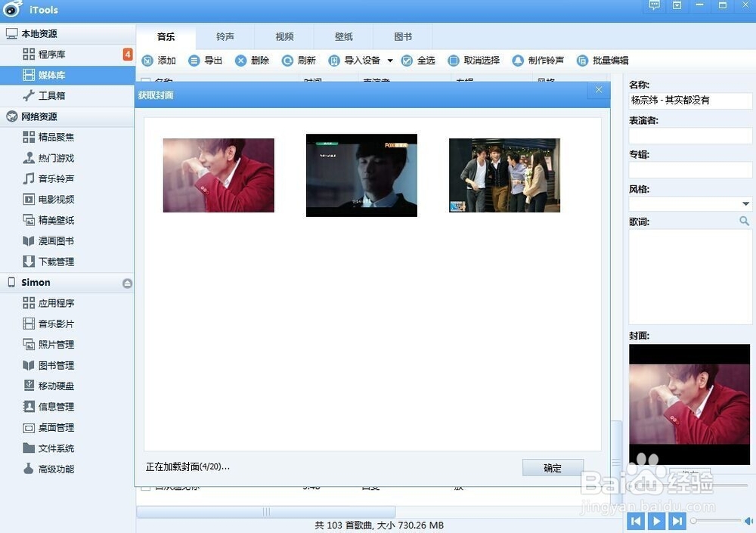Viewport: 756px width, 533px height.
Task: Click the 导入设备 toolbar button
Action: coord(355,60)
